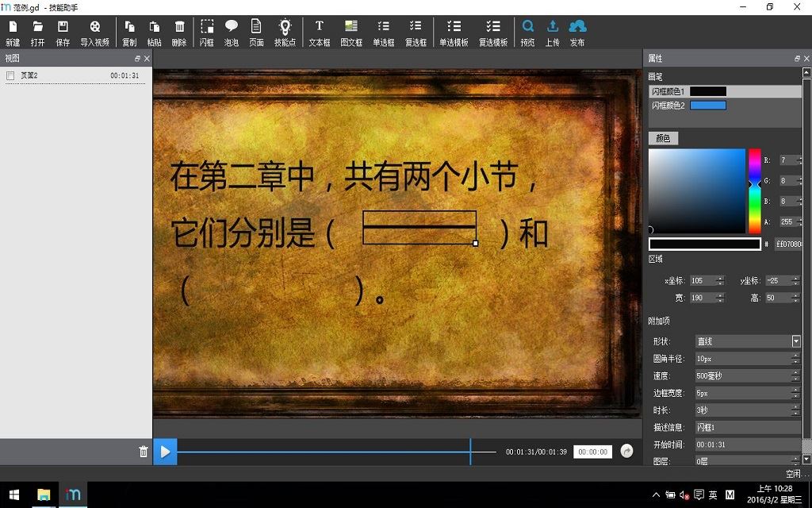Click the taskbar clock showing 上午 10:28
This screenshot has height=508, width=812.
point(775,495)
